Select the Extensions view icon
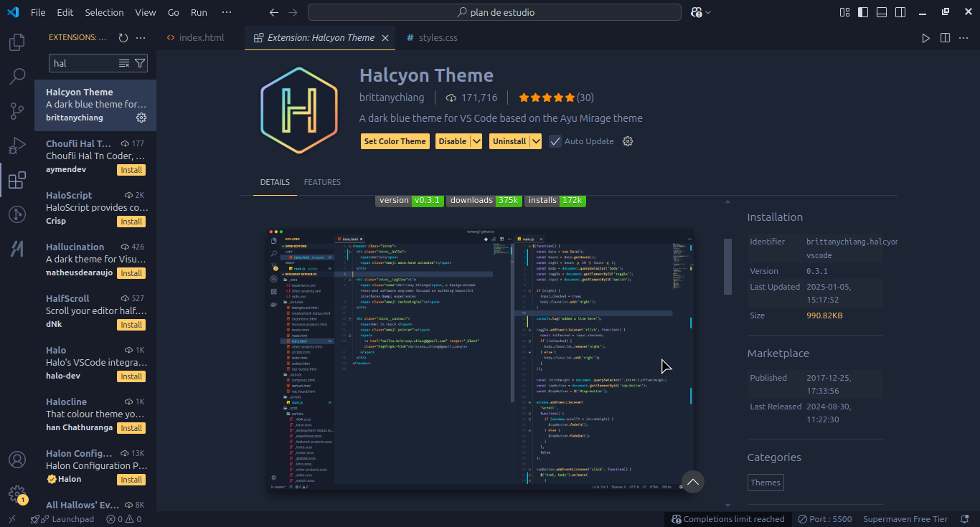Screen dimensions: 980x527 17,180
